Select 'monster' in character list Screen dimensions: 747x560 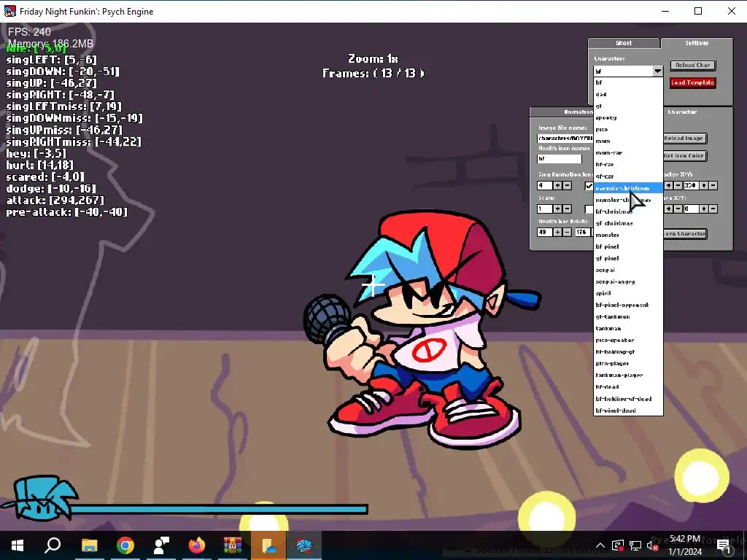pos(628,235)
